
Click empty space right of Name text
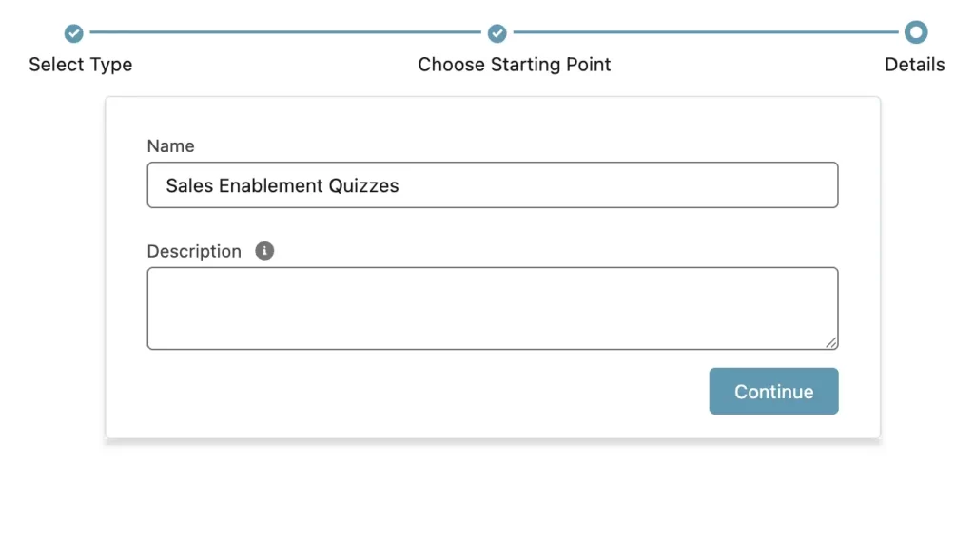click(x=618, y=185)
